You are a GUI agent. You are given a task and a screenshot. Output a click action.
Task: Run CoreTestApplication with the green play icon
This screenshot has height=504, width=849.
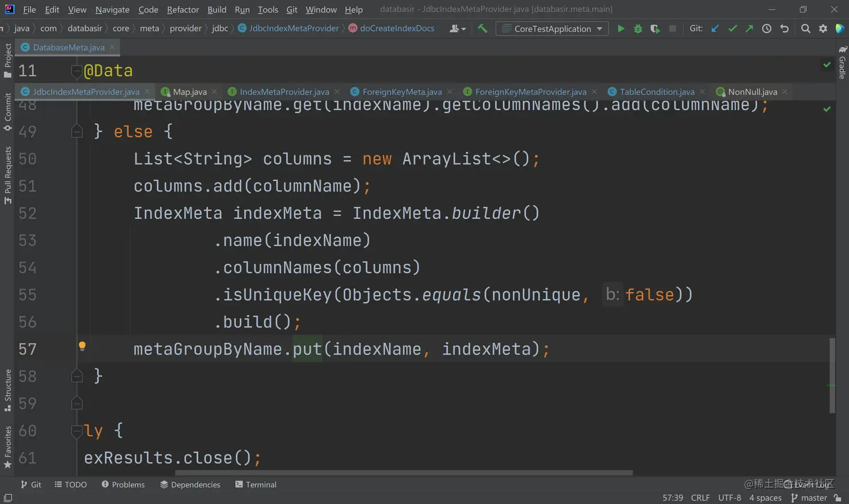pos(620,29)
